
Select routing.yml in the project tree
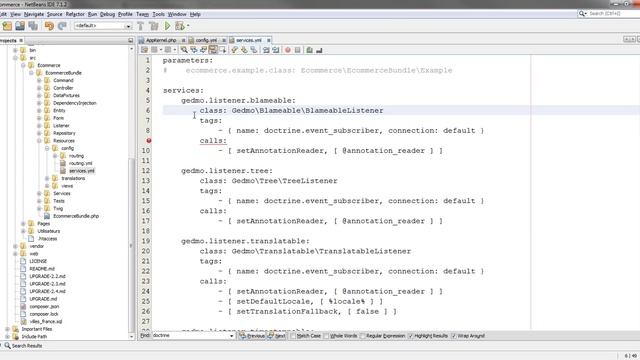80,163
